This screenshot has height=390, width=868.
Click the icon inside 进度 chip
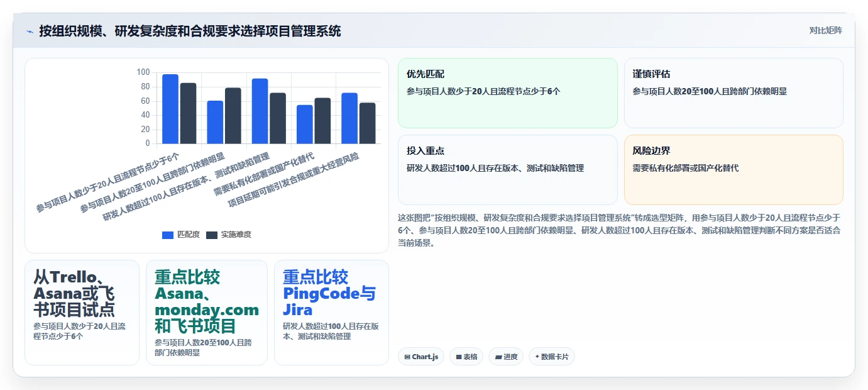pyautogui.click(x=498, y=357)
